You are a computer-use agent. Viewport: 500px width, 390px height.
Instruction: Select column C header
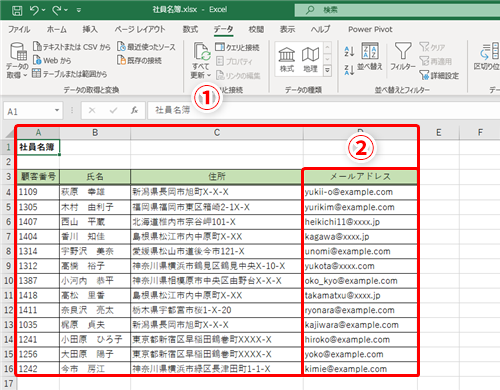coord(217,133)
